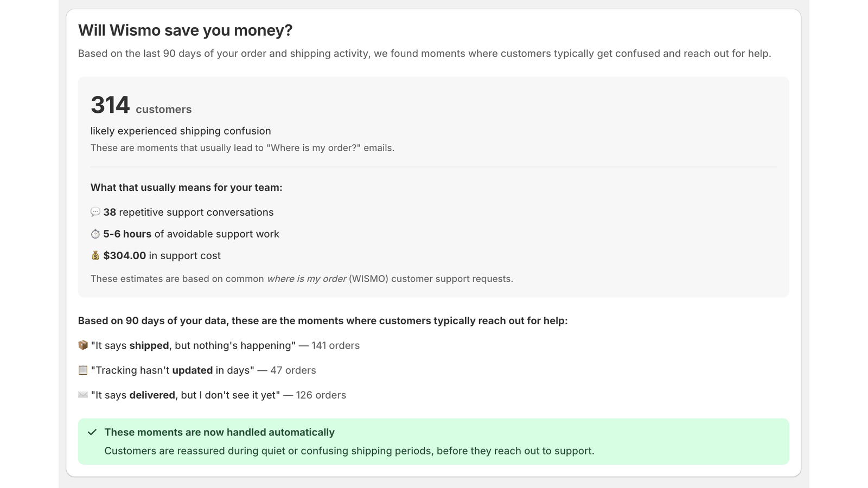This screenshot has width=868, height=488.
Task: Click "These moments are now handled automatically" text
Action: pyautogui.click(x=219, y=432)
